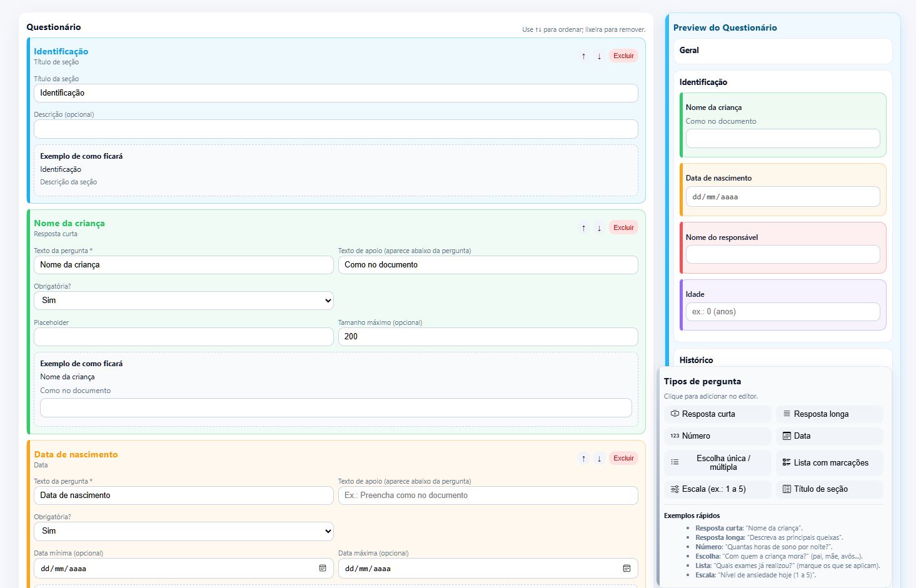The height and width of the screenshot is (588, 916).
Task: Open calendar picker for Data mínima
Action: pyautogui.click(x=323, y=569)
